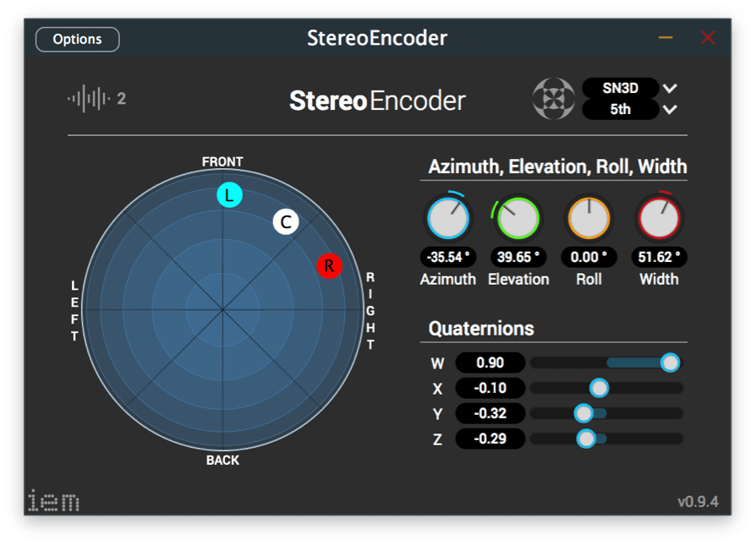Expand the chevron beside SN3D

point(669,88)
